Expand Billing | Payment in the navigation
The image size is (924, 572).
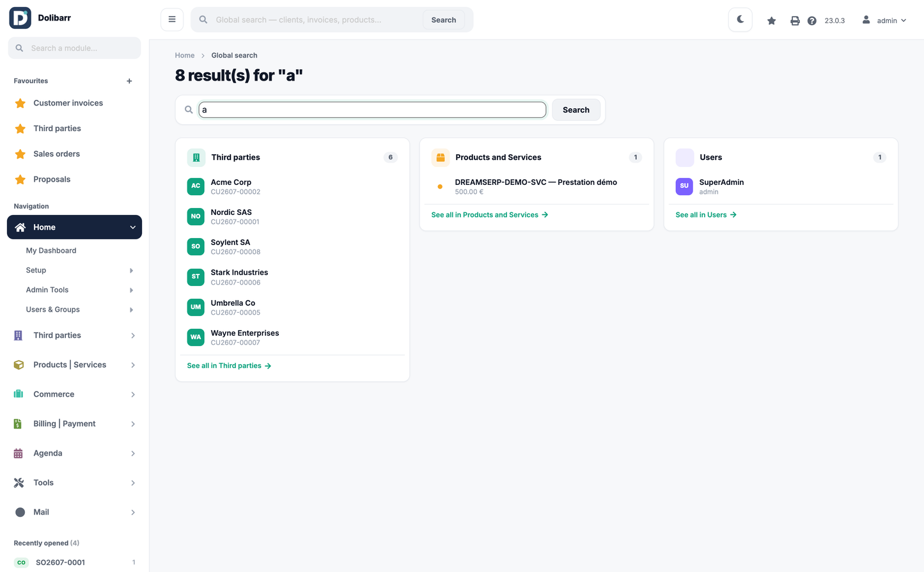(x=74, y=424)
